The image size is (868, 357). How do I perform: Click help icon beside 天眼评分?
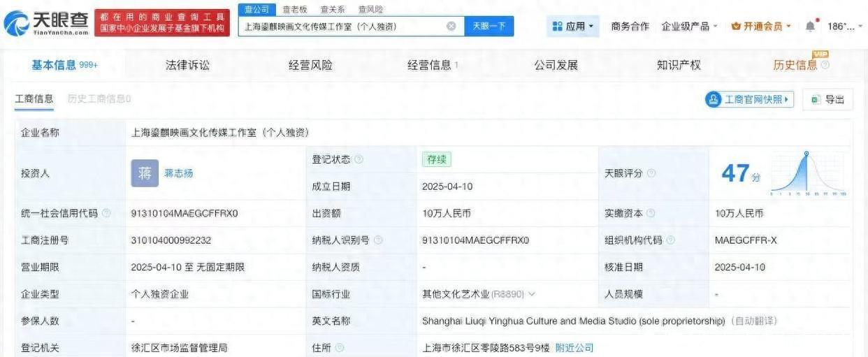pyautogui.click(x=651, y=173)
